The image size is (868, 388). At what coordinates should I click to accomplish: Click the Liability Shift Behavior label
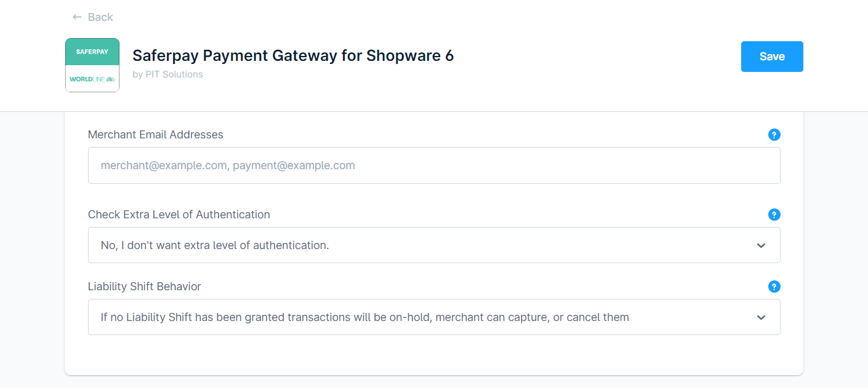click(145, 287)
